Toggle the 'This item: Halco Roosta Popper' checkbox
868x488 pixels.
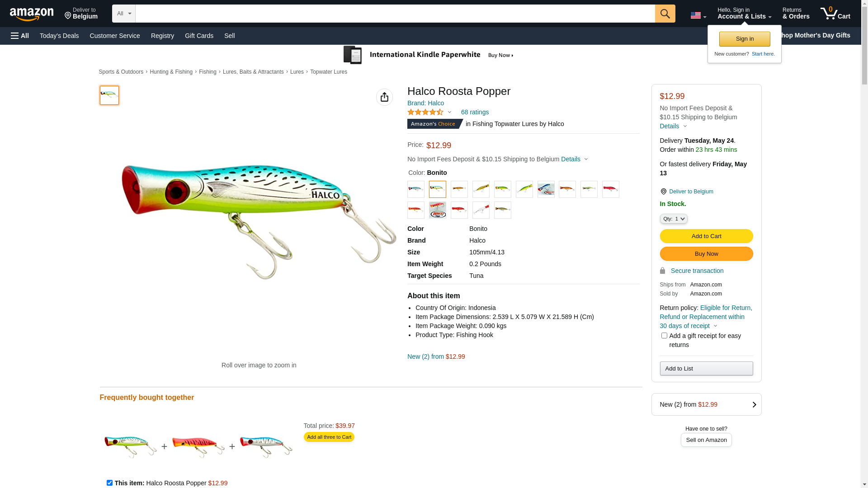pyautogui.click(x=109, y=483)
